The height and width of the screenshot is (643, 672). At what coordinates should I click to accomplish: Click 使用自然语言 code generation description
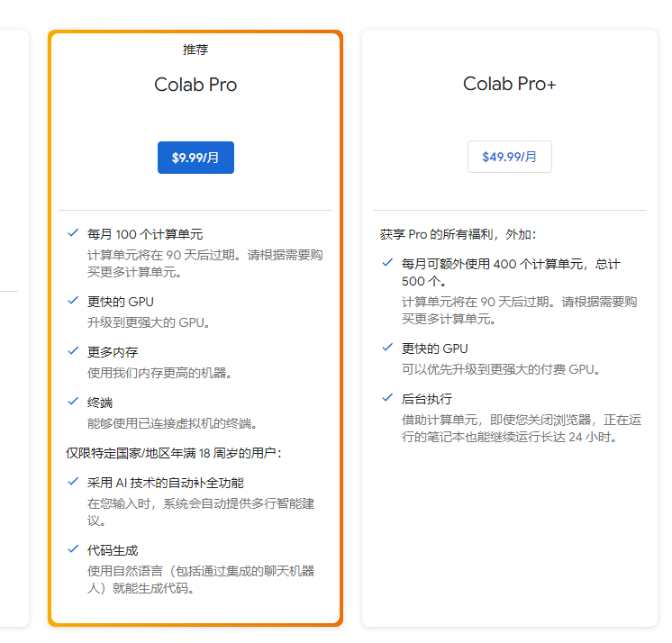coord(201,580)
